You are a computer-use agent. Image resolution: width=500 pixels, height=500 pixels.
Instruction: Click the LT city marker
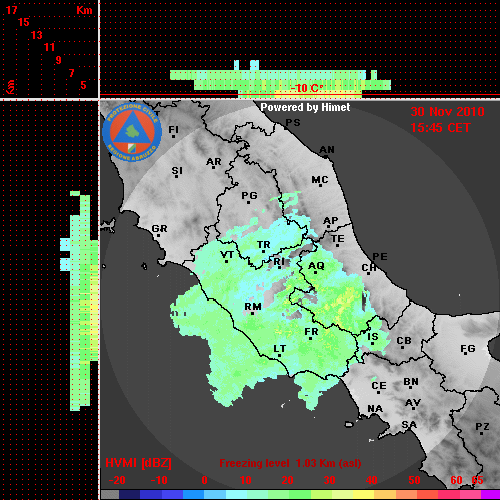pos(279,355)
